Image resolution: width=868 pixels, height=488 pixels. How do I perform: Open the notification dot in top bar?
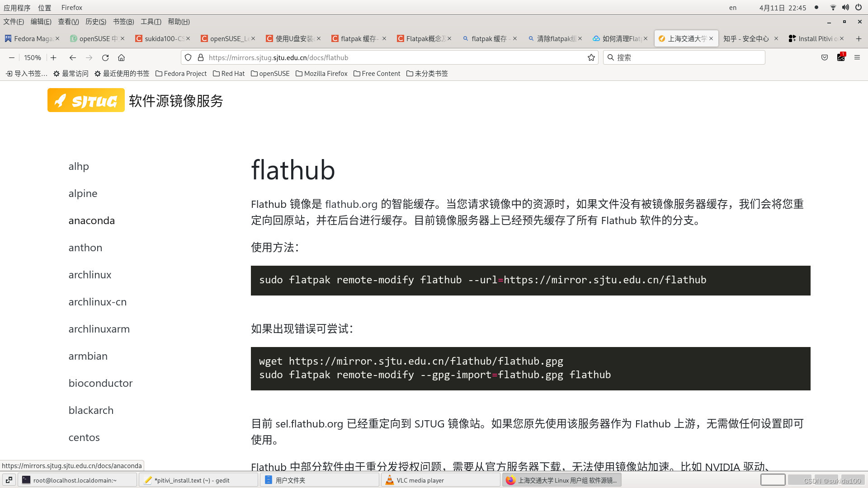816,7
